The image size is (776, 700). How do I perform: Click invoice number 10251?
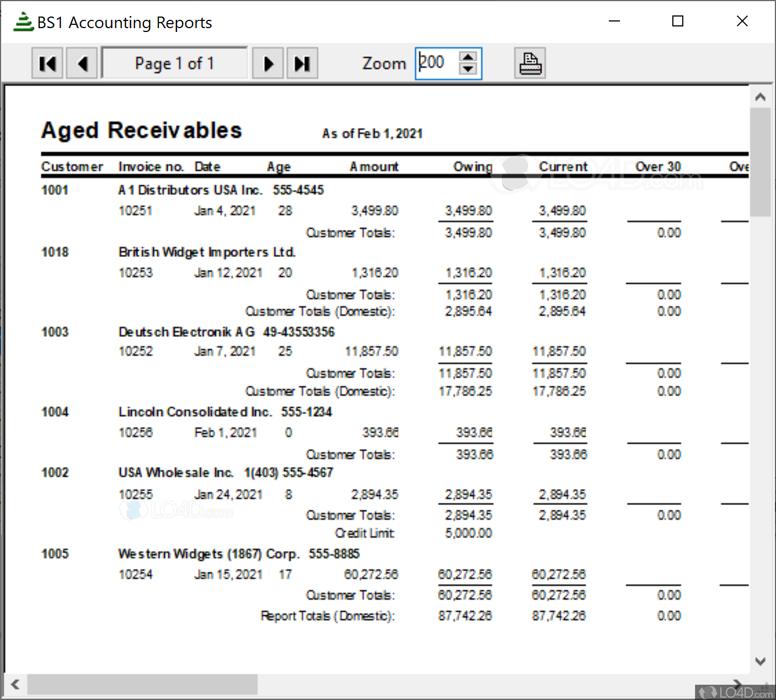click(x=136, y=211)
